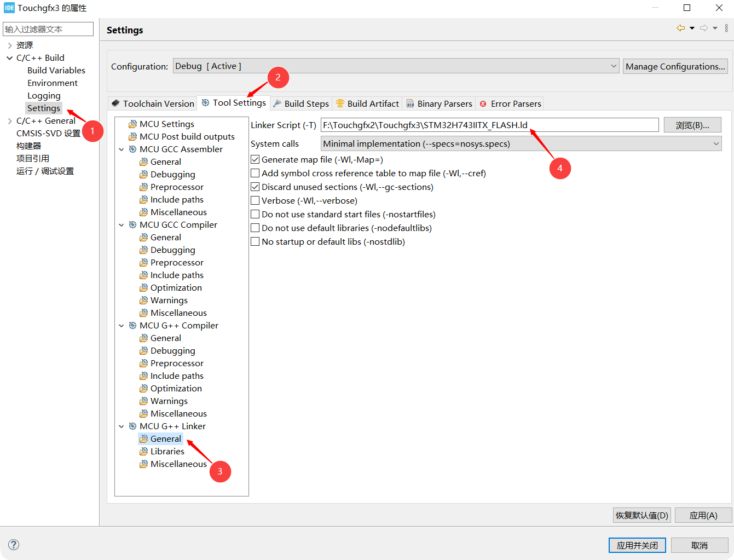Enable symbol cross reference table checkbox
The width and height of the screenshot is (734, 560).
coord(255,173)
